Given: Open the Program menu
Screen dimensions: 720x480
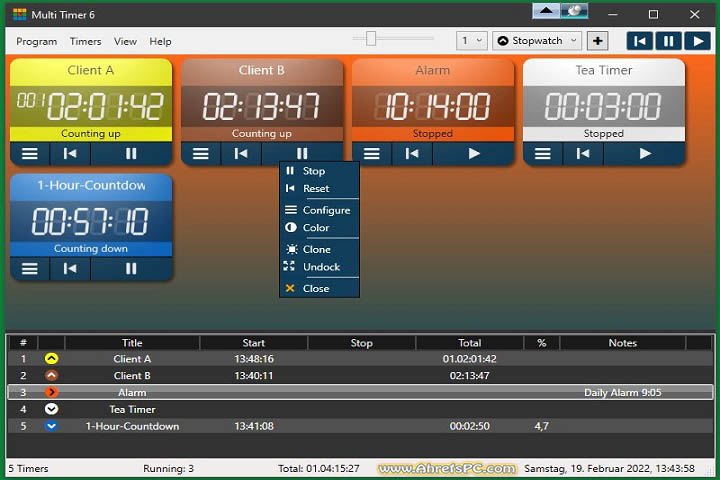Looking at the screenshot, I should click(37, 41).
